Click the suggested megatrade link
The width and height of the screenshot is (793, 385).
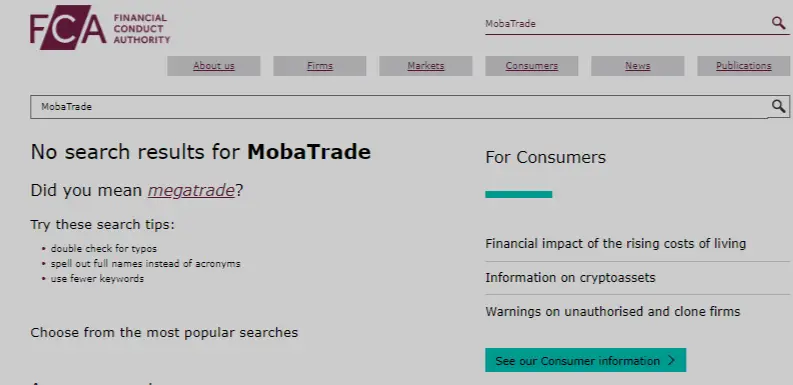191,191
